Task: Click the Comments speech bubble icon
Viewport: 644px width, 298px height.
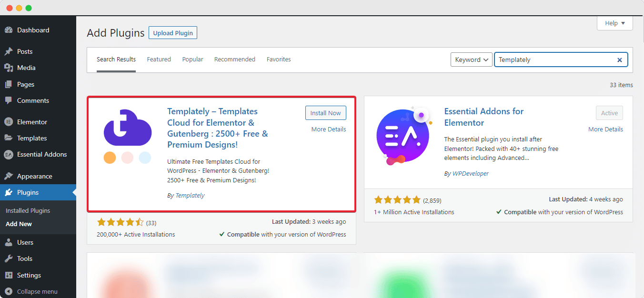Action: point(9,100)
